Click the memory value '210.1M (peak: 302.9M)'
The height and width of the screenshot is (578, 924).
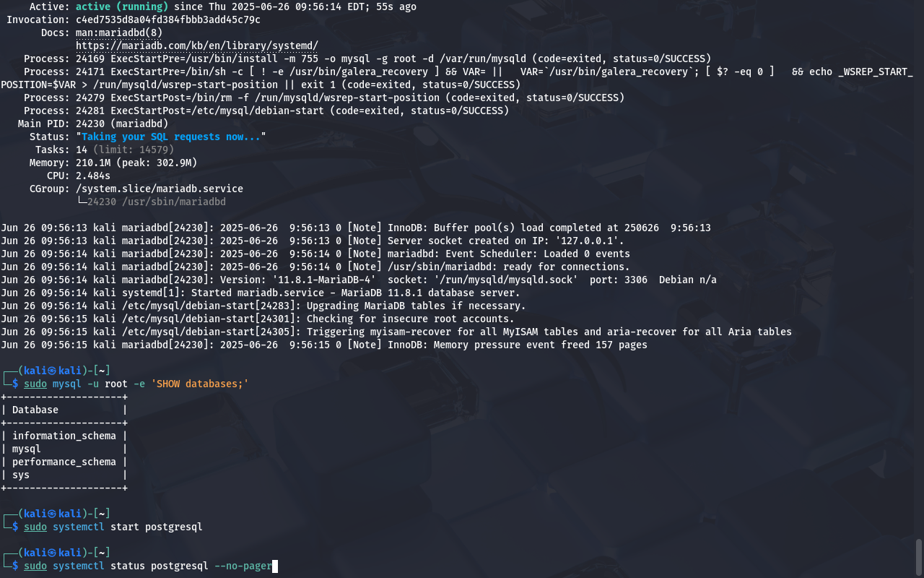(136, 163)
